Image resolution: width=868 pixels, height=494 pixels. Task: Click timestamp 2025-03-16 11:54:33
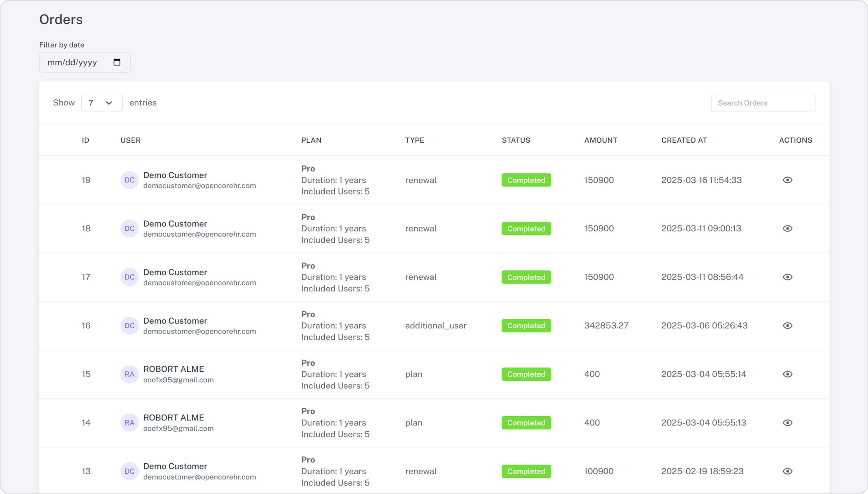point(701,180)
